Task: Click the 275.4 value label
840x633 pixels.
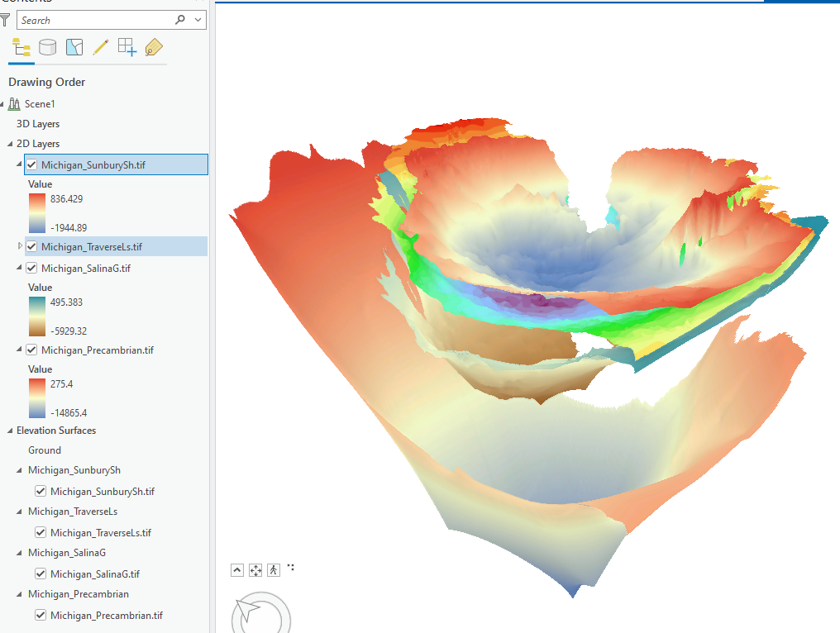Action: tap(62, 384)
